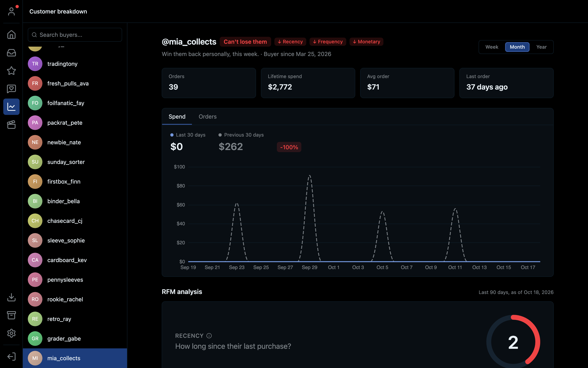Open the heart message feedback icon
The width and height of the screenshot is (588, 368).
(x=11, y=89)
